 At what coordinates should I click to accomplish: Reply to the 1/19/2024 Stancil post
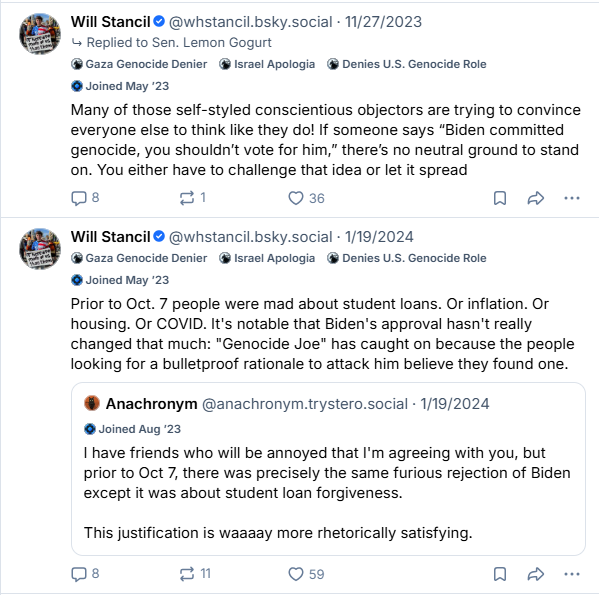79,574
